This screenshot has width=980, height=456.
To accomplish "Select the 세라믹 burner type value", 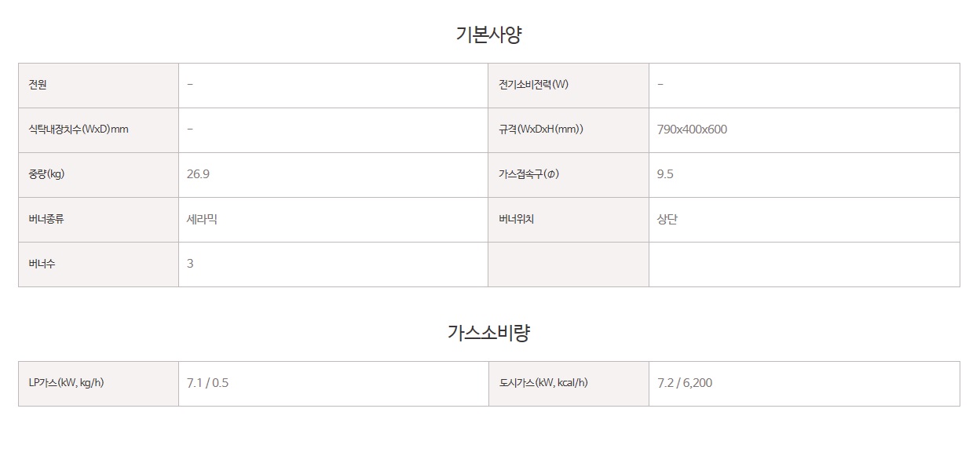I will (202, 219).
